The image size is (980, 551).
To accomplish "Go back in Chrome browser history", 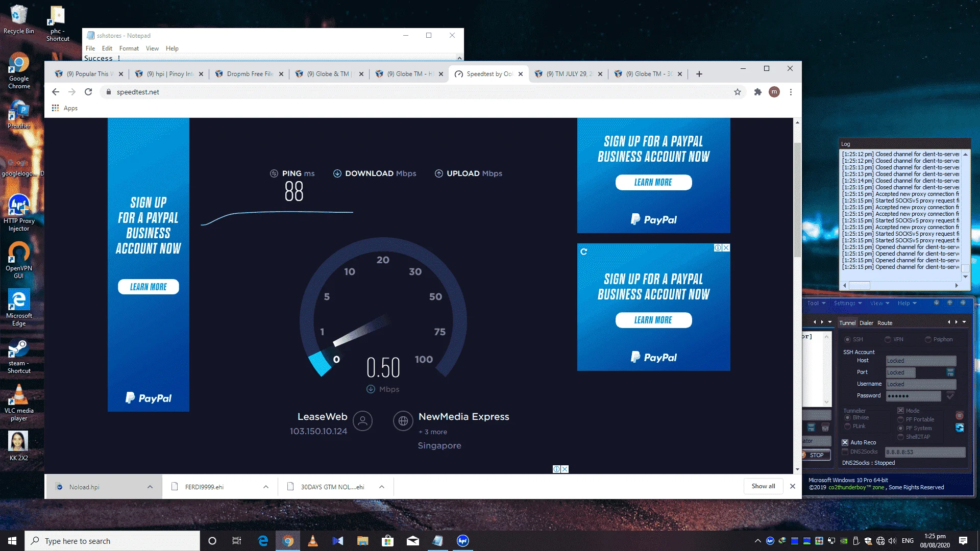I will 56,92.
